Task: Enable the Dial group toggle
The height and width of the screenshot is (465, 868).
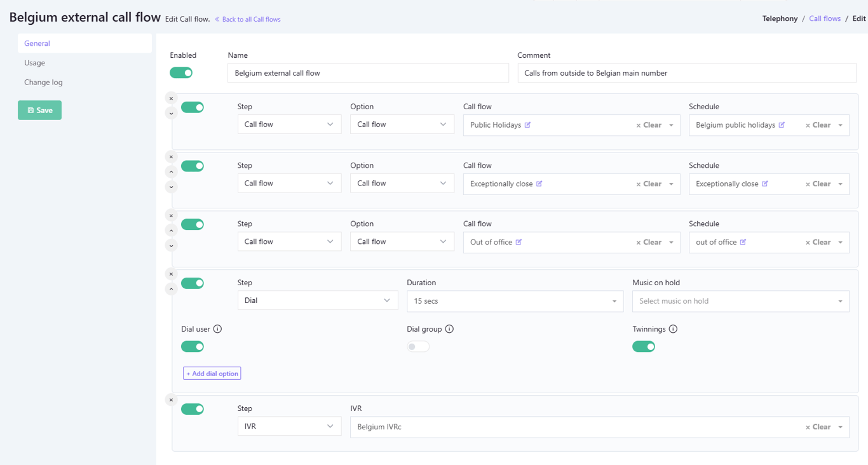Action: coord(418,347)
